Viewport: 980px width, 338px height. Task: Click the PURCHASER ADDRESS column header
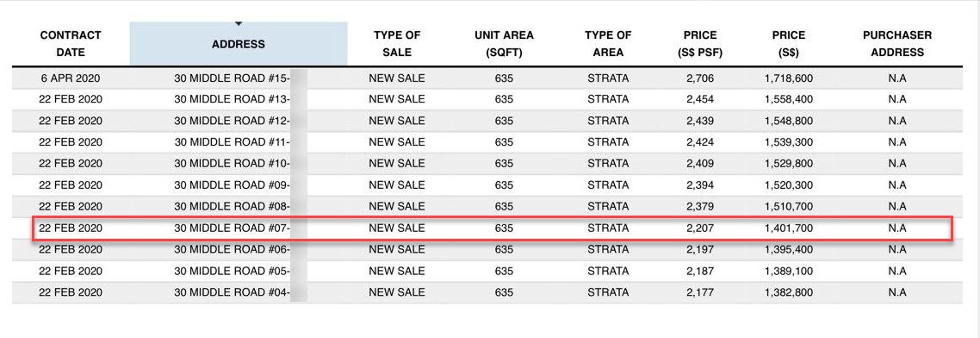tap(896, 44)
